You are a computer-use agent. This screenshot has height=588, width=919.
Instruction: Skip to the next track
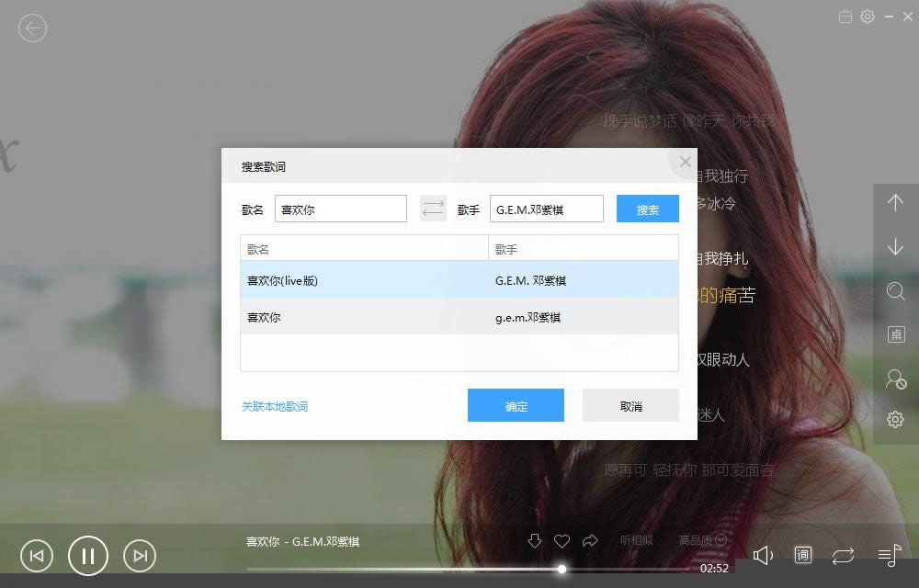[140, 556]
